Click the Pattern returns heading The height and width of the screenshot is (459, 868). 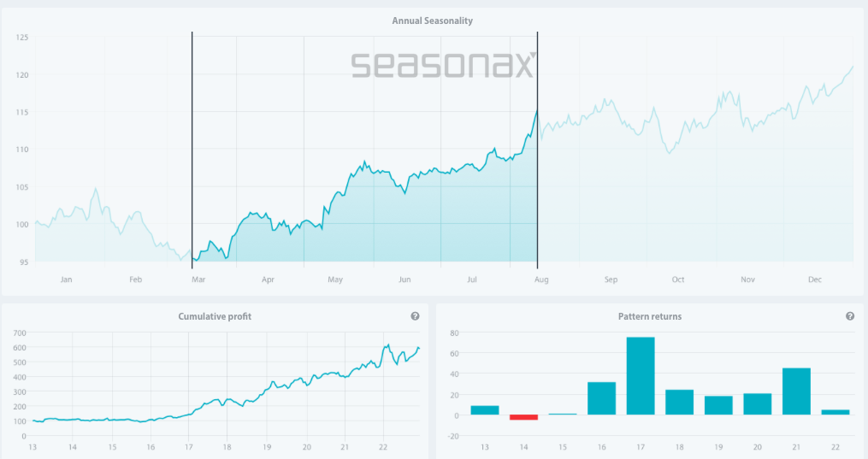coord(650,316)
